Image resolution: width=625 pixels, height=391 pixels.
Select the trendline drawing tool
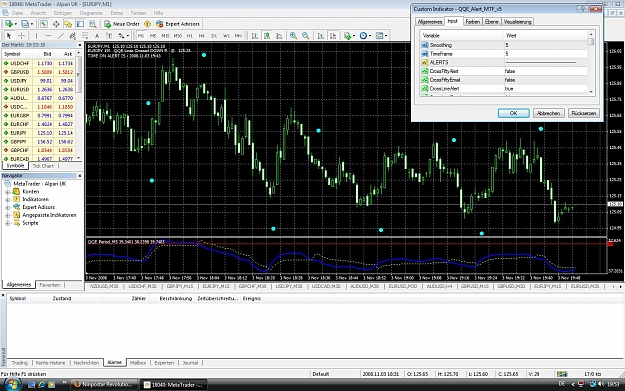point(61,36)
